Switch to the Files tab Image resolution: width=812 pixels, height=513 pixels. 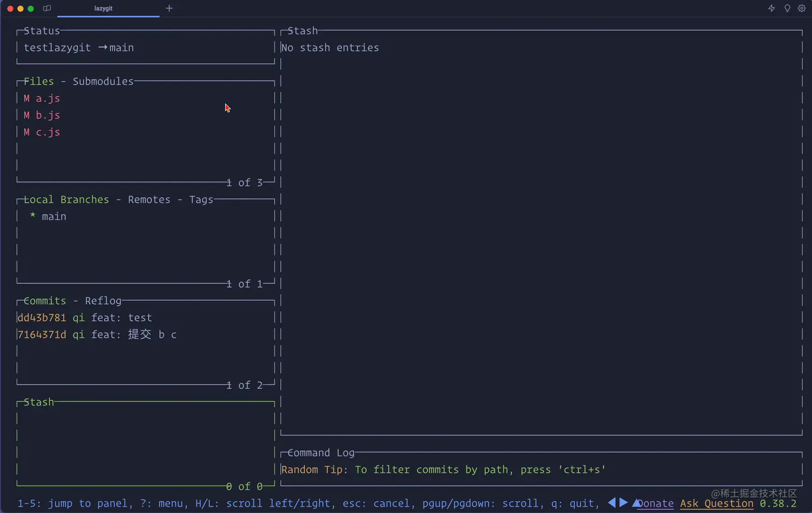click(x=39, y=81)
